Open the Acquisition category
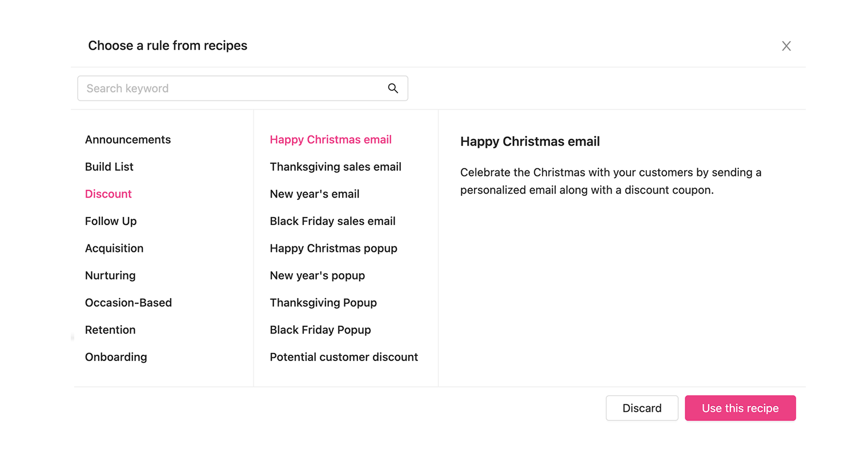Screen dimensions: 868x457 (114, 248)
